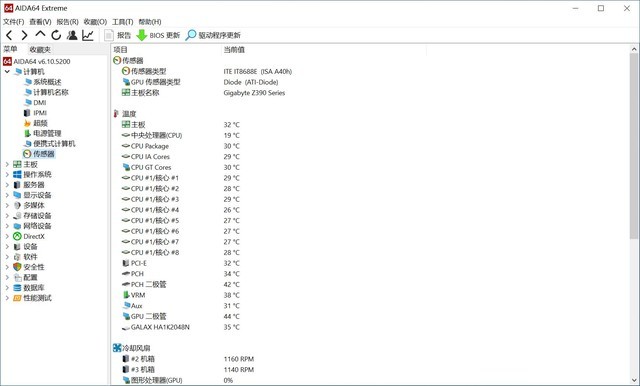The width and height of the screenshot is (640, 386).
Task: Switch to the 收藏夹 tab
Action: click(40, 49)
